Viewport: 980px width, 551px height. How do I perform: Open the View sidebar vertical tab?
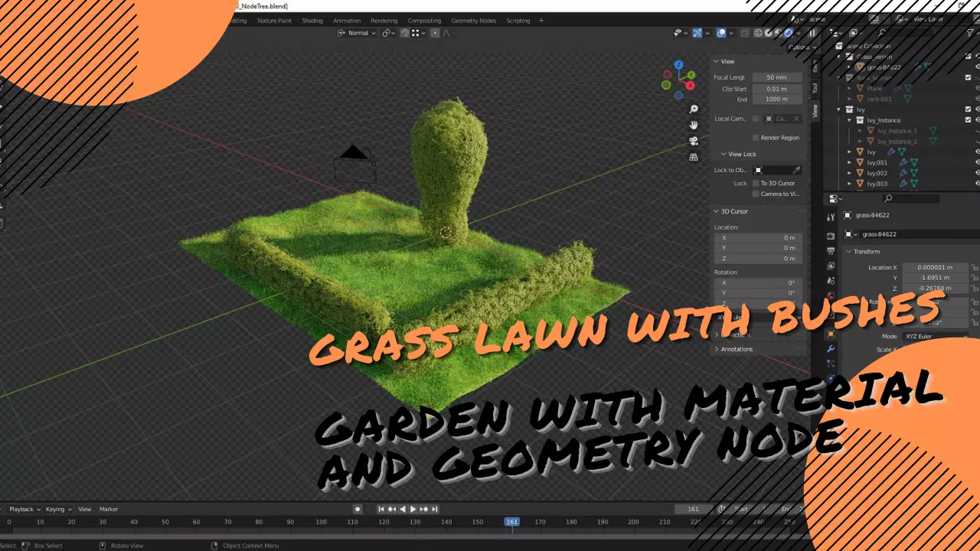[x=815, y=111]
